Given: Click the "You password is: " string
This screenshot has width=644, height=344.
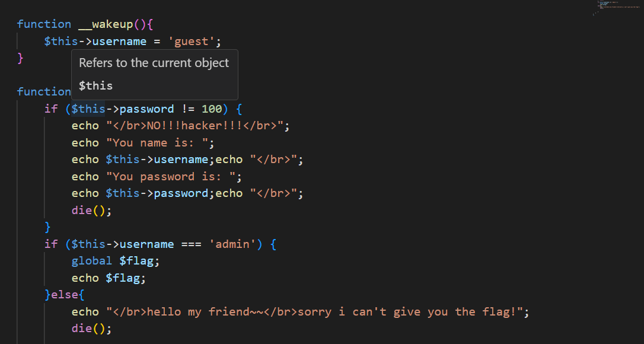Looking at the screenshot, I should point(170,177).
